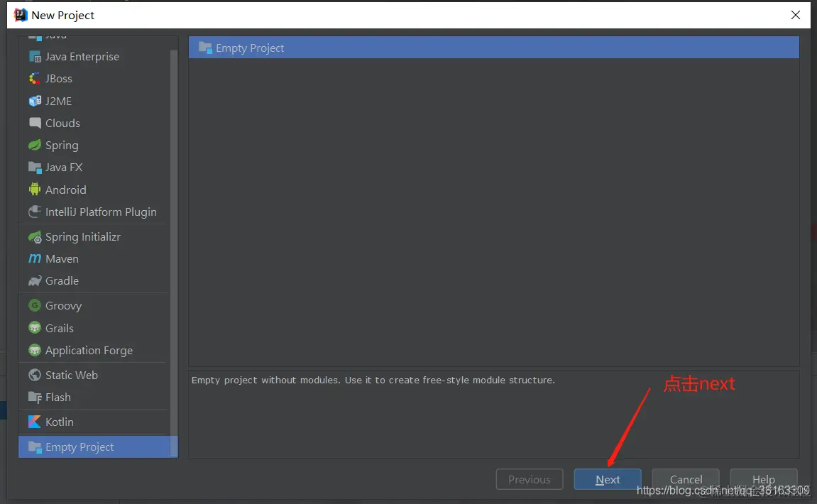Click the Maven m icon

coord(35,258)
